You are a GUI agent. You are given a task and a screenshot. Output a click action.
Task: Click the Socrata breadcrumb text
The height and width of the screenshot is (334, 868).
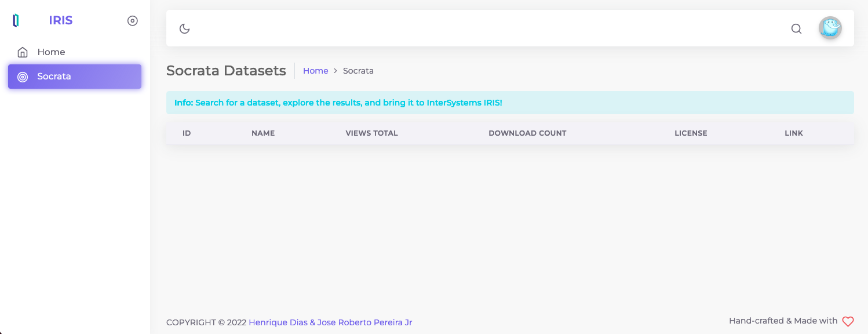click(358, 71)
